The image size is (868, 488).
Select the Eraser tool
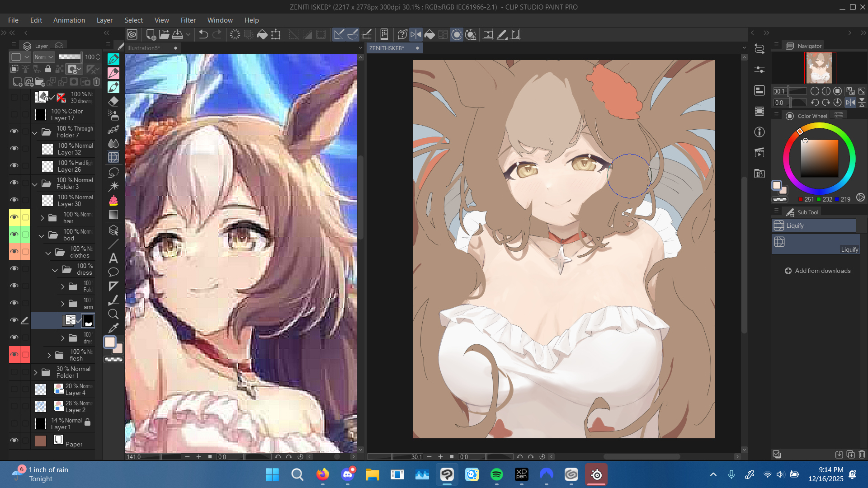click(x=113, y=101)
